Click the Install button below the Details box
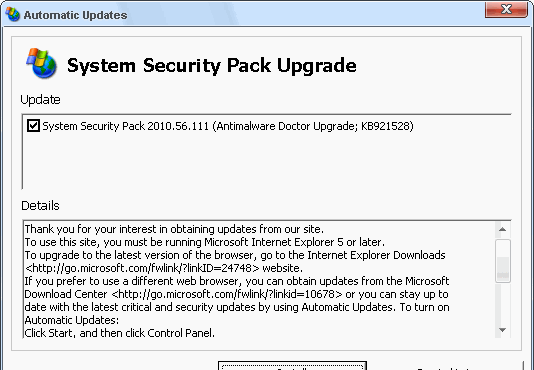534x370 pixels. [x=292, y=366]
